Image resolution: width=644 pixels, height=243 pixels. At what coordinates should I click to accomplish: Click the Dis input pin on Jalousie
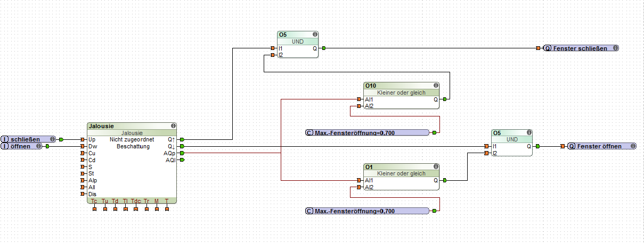point(83,195)
